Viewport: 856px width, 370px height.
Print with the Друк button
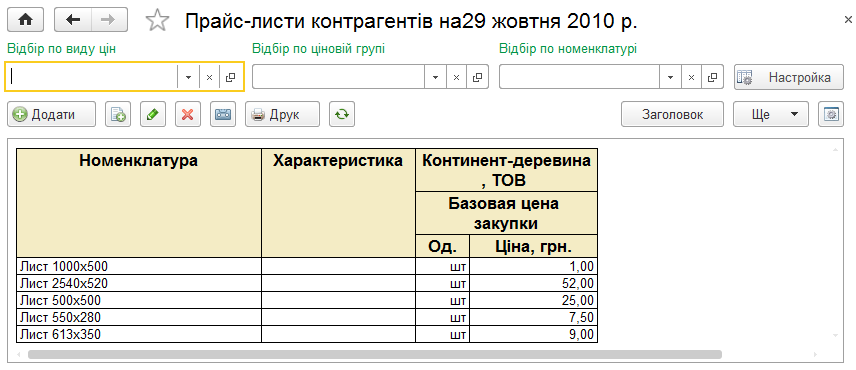tap(282, 115)
